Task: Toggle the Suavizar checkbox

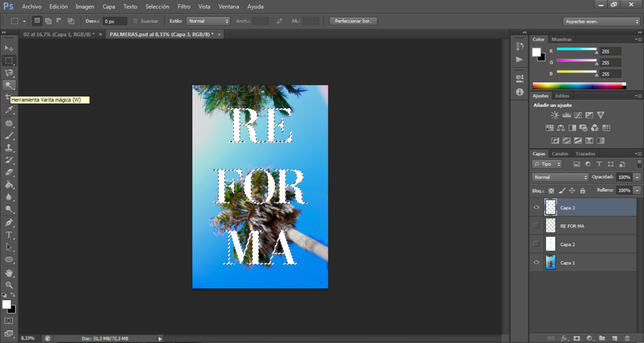Action: pyautogui.click(x=135, y=21)
